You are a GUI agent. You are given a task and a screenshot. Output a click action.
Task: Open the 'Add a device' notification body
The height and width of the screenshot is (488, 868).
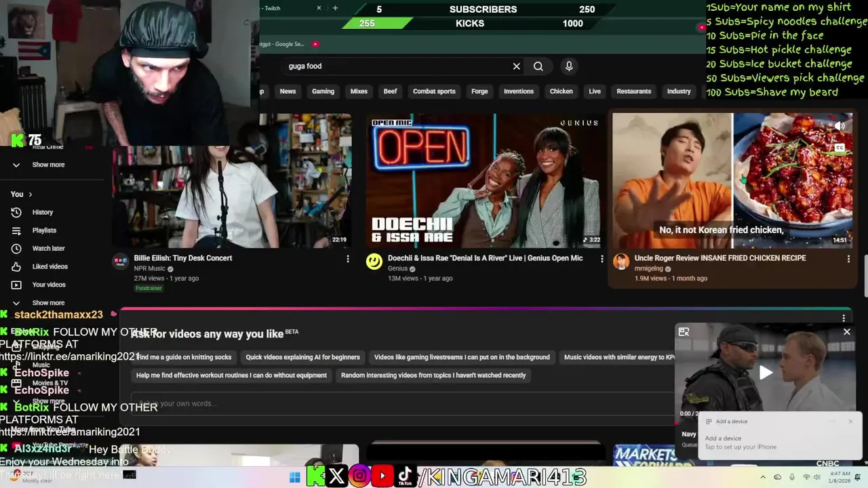[780, 442]
